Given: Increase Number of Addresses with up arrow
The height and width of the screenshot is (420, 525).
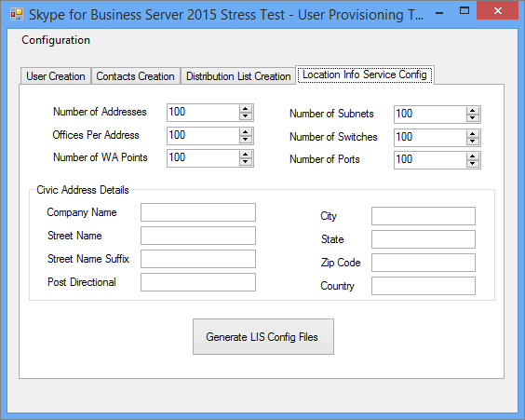Looking at the screenshot, I should pos(246,109).
